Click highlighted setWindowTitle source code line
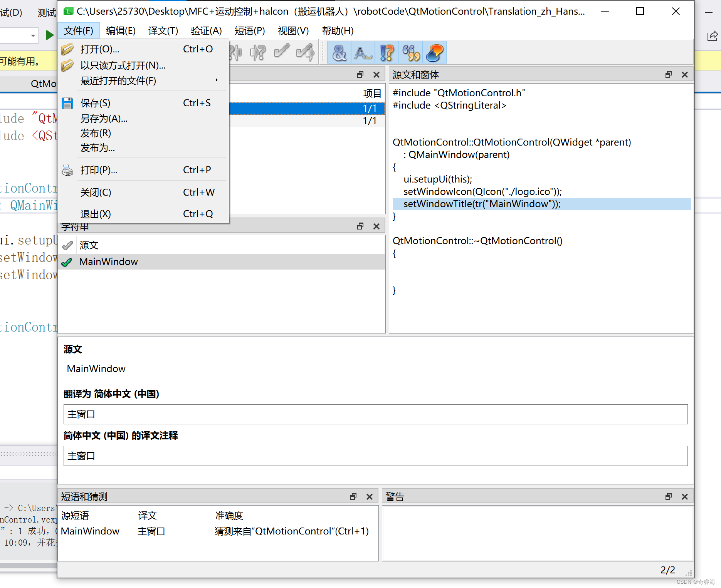The image size is (721, 588). tap(541, 204)
